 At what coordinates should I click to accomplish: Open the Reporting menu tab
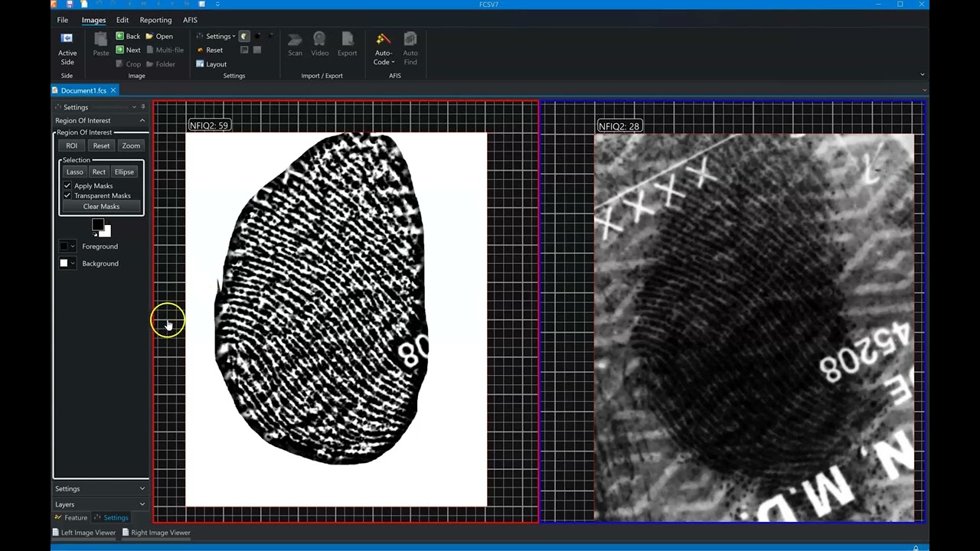tap(155, 20)
